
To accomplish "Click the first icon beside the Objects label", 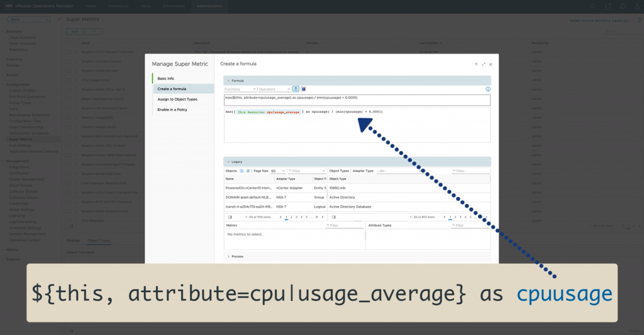I will click(241, 171).
